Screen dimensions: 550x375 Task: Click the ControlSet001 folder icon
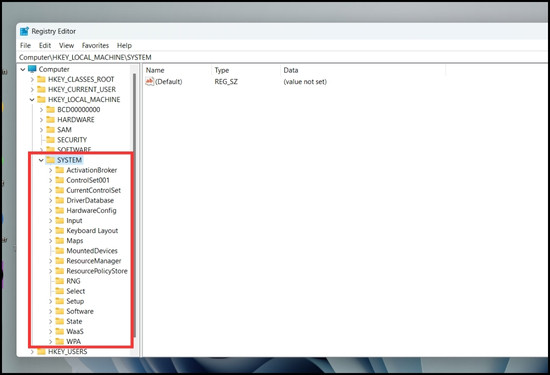60,180
